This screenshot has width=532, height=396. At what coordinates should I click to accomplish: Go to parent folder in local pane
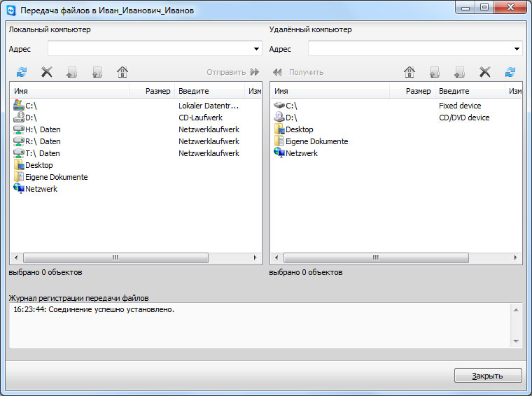pos(97,72)
